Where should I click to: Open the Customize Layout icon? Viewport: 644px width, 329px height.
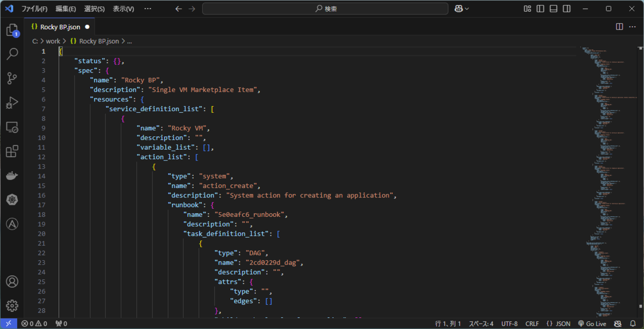[528, 9]
